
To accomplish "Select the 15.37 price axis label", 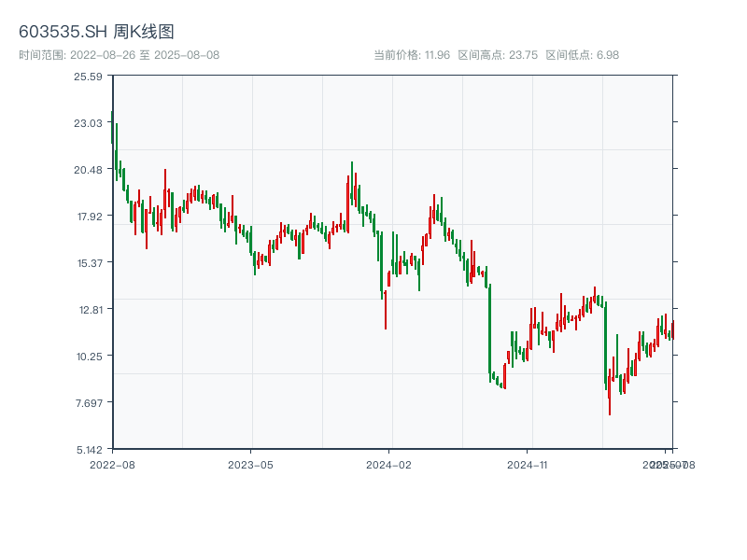I will 89,262.
